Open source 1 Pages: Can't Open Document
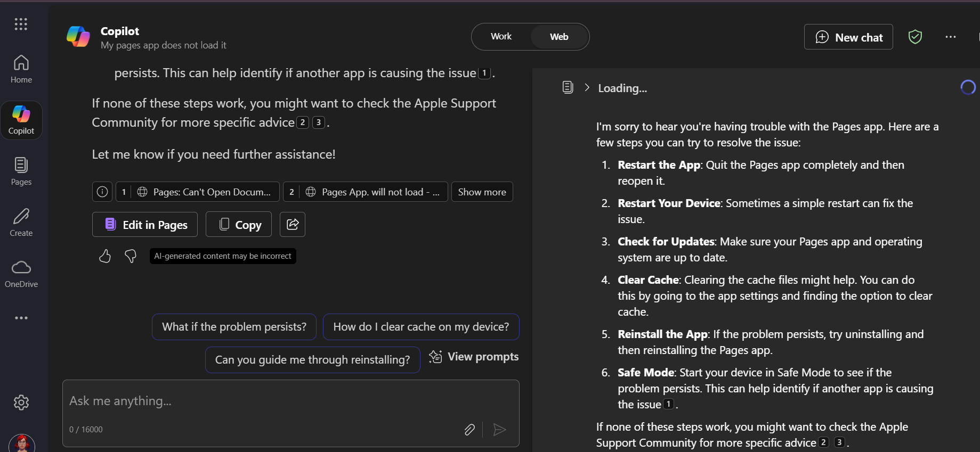 198,192
